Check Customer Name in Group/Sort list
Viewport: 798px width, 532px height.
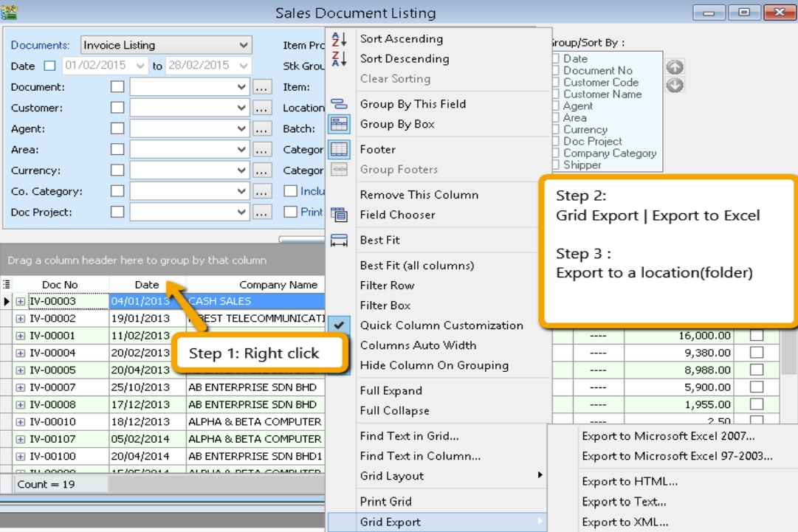557,94
